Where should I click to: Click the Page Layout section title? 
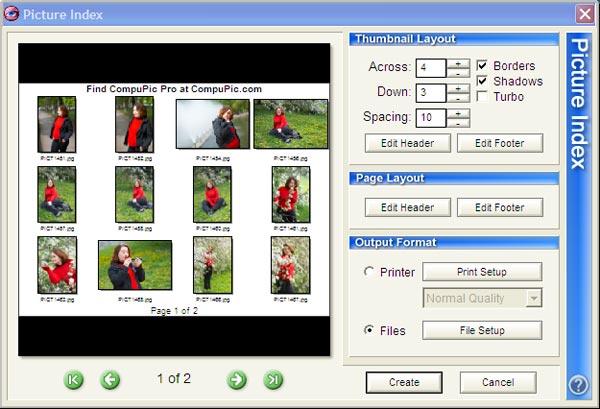tap(390, 178)
